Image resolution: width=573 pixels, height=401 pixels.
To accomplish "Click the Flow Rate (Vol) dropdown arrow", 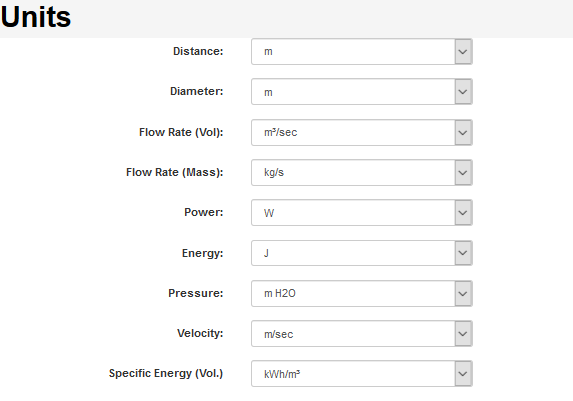I will coord(463,132).
